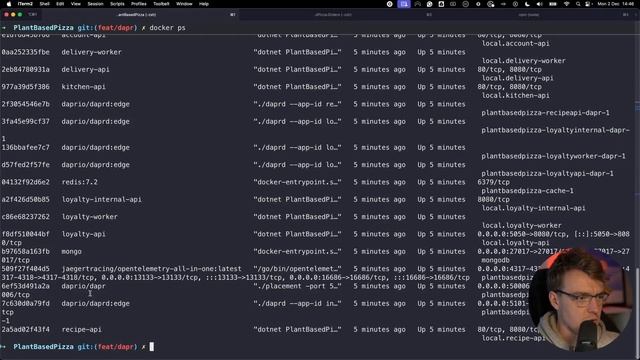Click the mongo image name

click(71, 251)
